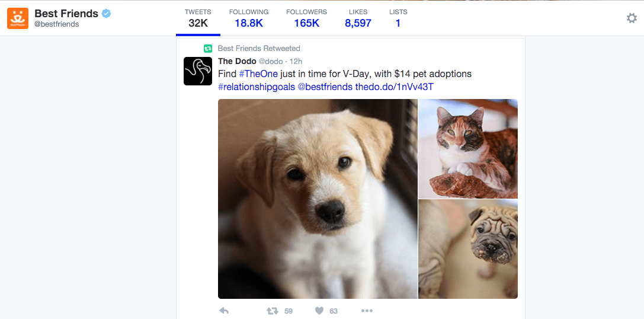Click the Best Friends orange logo avatar
The height and width of the screenshot is (319, 644).
tap(18, 18)
